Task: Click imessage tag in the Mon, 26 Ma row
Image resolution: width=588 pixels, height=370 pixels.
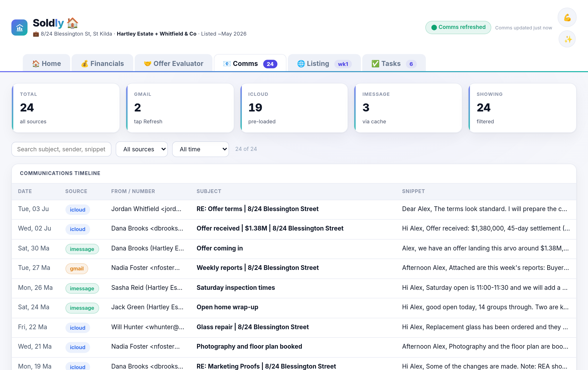Action: (x=82, y=288)
